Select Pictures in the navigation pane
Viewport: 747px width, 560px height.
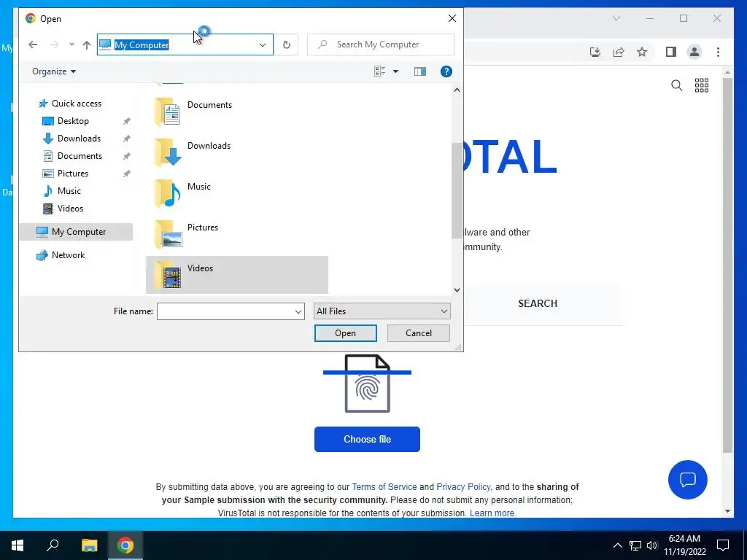[73, 174]
